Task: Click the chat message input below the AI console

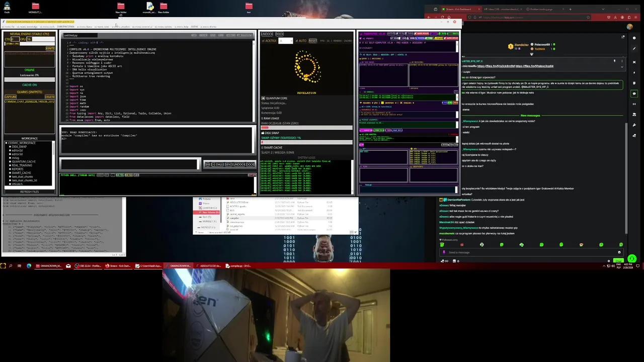Action: click(x=129, y=164)
